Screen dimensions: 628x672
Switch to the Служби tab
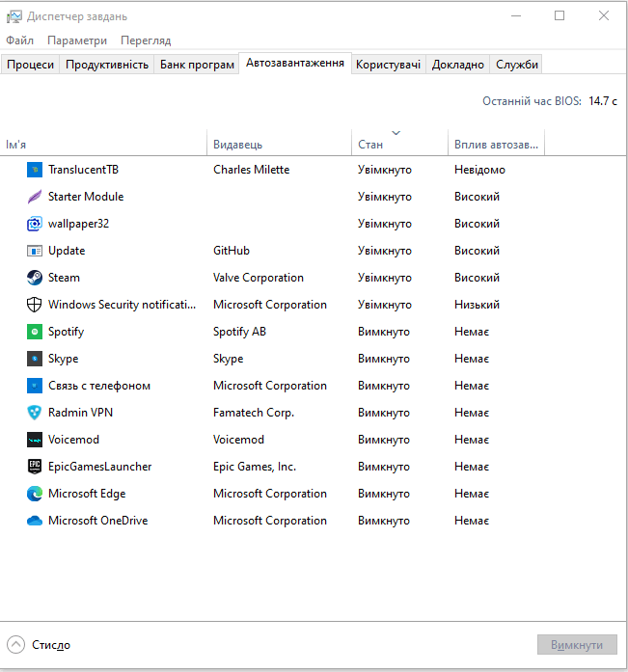tap(516, 65)
